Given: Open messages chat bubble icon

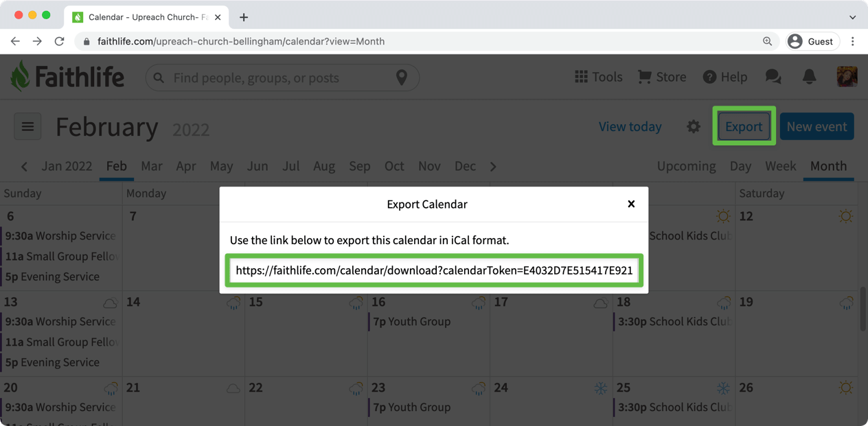Looking at the screenshot, I should pos(773,77).
